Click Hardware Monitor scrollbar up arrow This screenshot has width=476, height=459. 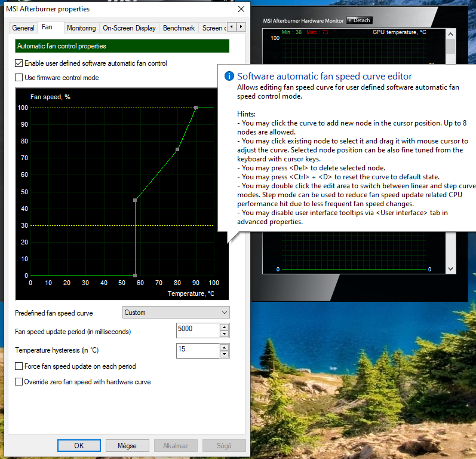451,34
